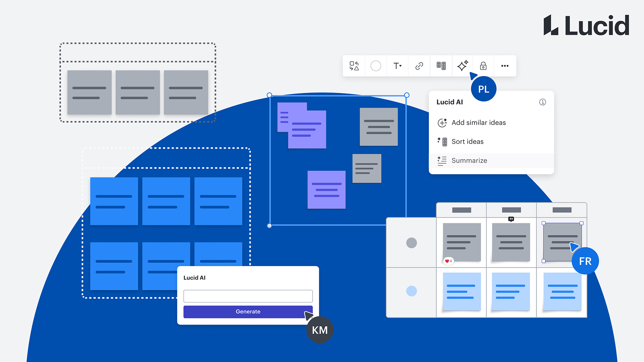644x362 pixels.
Task: Click the info icon in the Lucid AI menu
Action: 543,102
